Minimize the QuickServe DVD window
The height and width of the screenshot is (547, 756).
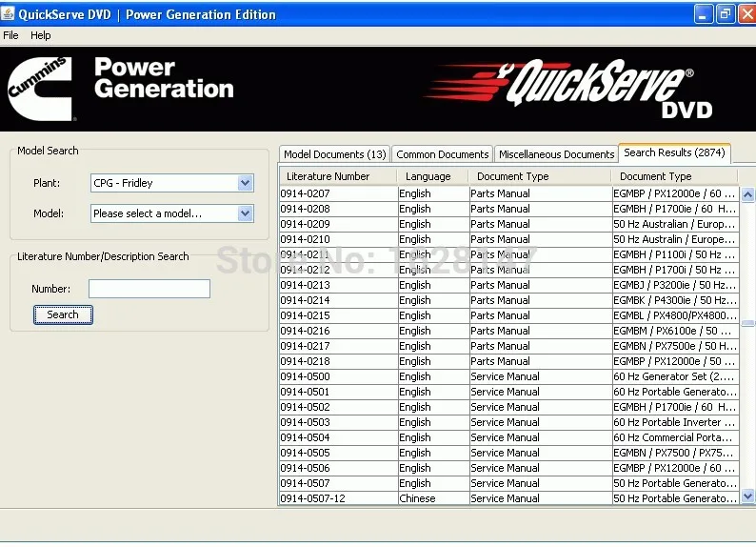click(703, 14)
